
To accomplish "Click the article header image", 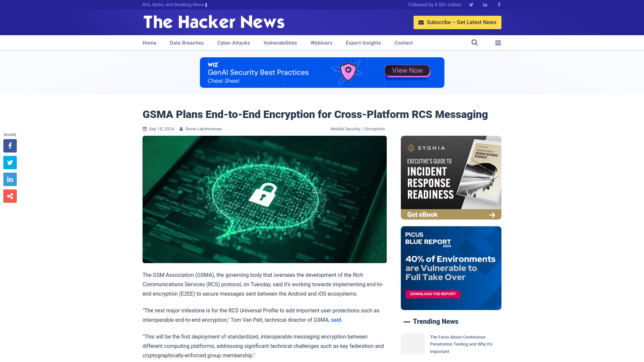I will click(x=265, y=199).
